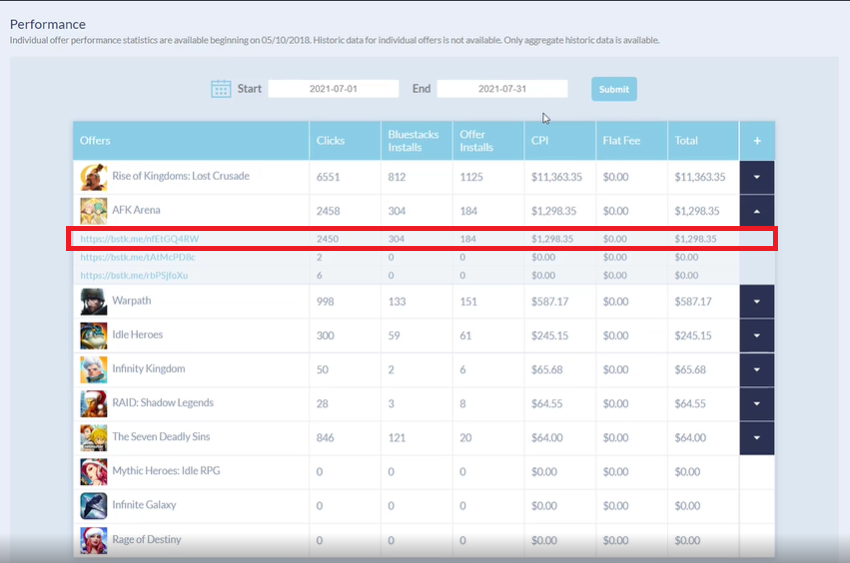850x563 pixels.
Task: Click RAID: Shadow Legends total $64.55
Action: point(690,404)
